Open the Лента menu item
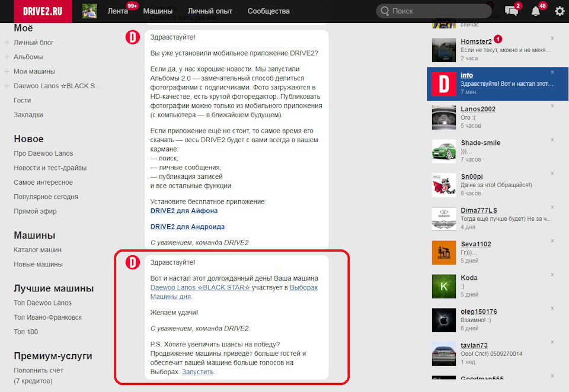The image size is (569, 392). [117, 11]
